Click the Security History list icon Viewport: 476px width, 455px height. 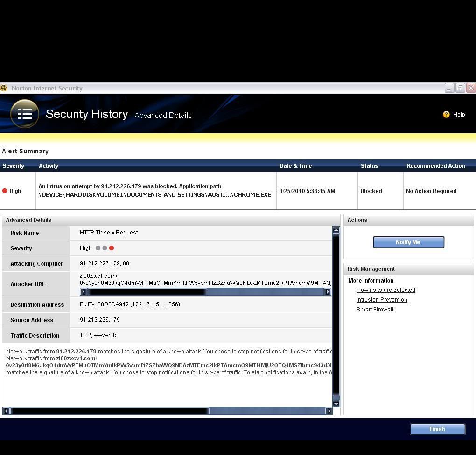[x=25, y=114]
